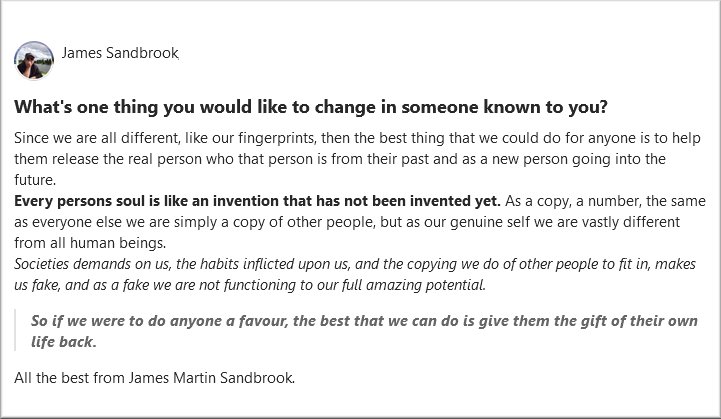This screenshot has width=721, height=419.
Task: Click James Sandbrook's profile avatar
Action: [33, 60]
